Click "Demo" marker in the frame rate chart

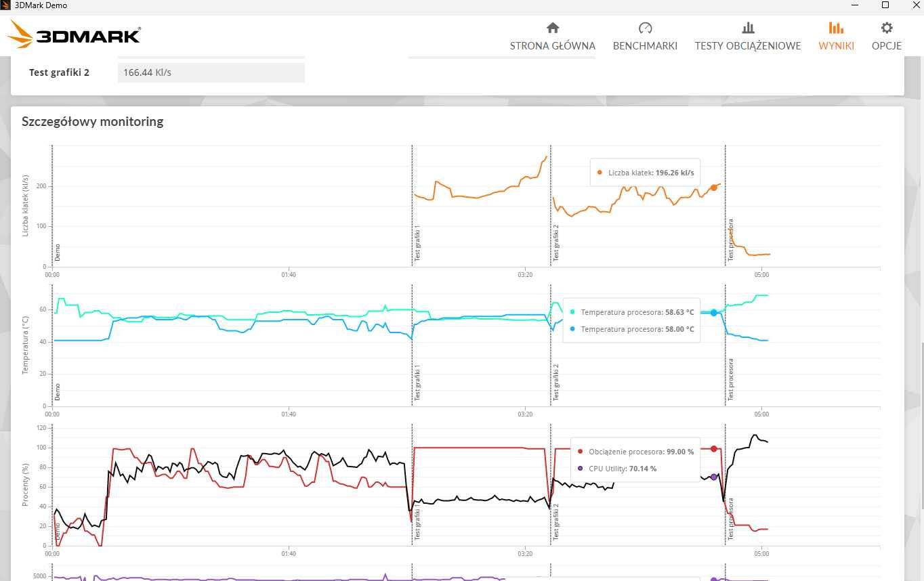pyautogui.click(x=58, y=253)
